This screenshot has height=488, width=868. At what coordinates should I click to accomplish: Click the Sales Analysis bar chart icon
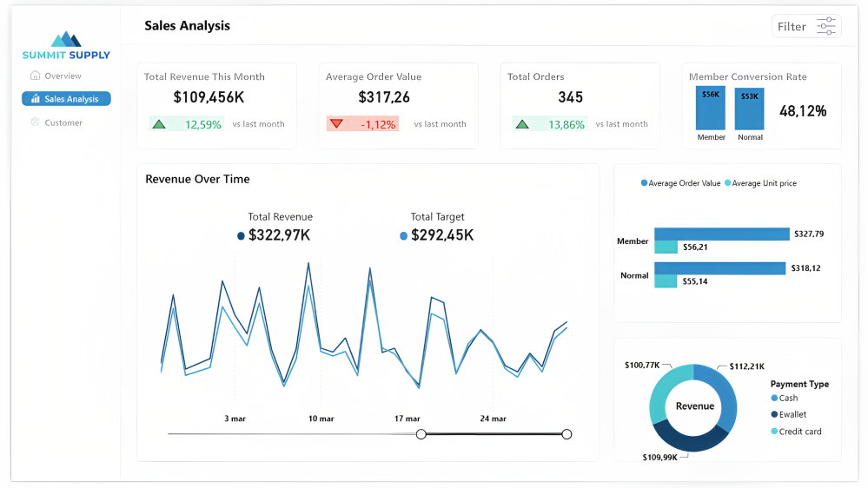click(x=35, y=99)
